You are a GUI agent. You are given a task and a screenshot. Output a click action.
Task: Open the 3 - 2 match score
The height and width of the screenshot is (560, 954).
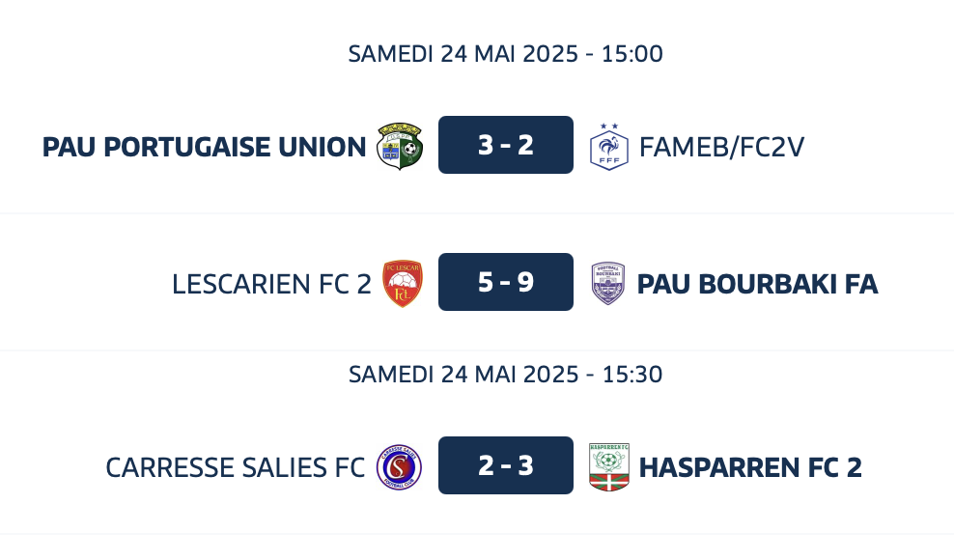(x=506, y=145)
